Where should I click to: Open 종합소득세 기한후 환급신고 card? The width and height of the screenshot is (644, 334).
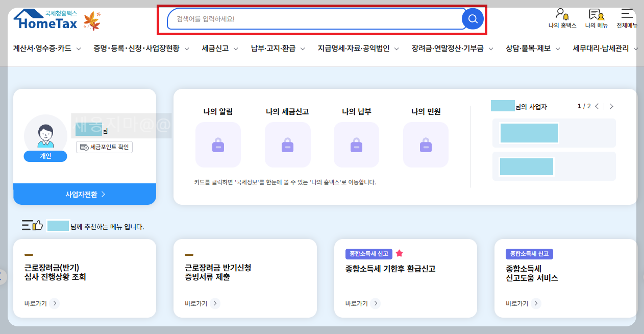(406, 278)
